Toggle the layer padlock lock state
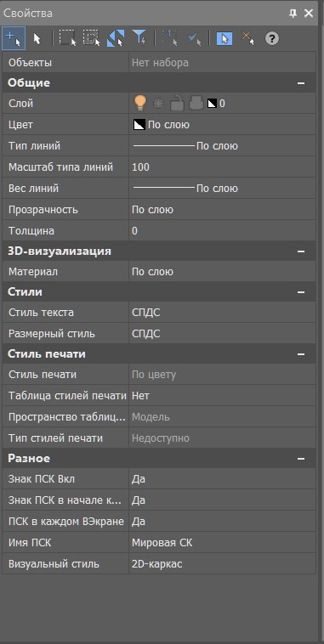324x644 pixels. [x=177, y=104]
